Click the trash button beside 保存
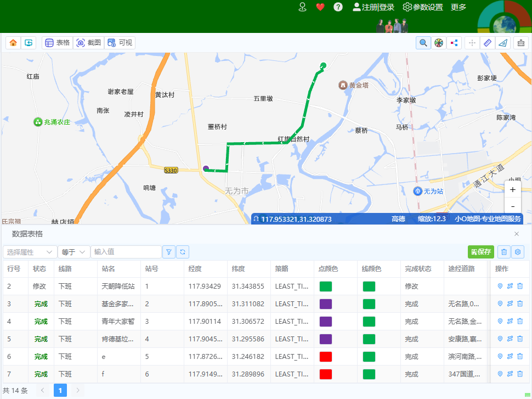Screen dimensions: 532x399 click(x=504, y=252)
